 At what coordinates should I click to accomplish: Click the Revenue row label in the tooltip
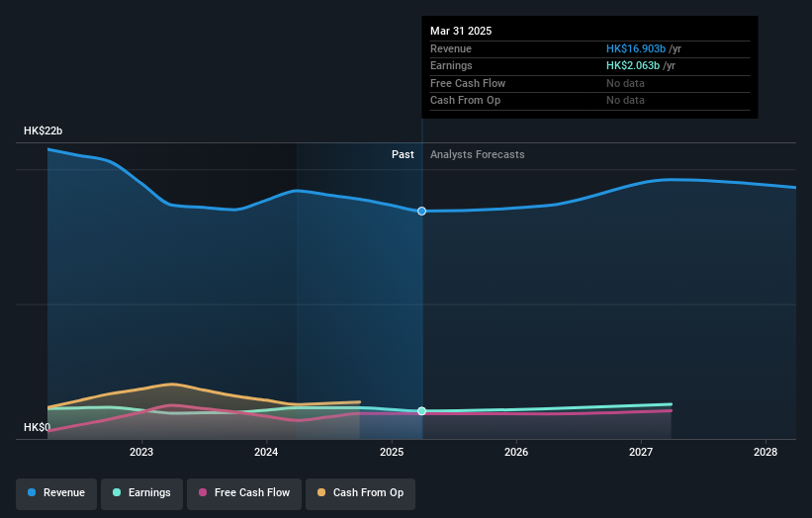point(451,48)
